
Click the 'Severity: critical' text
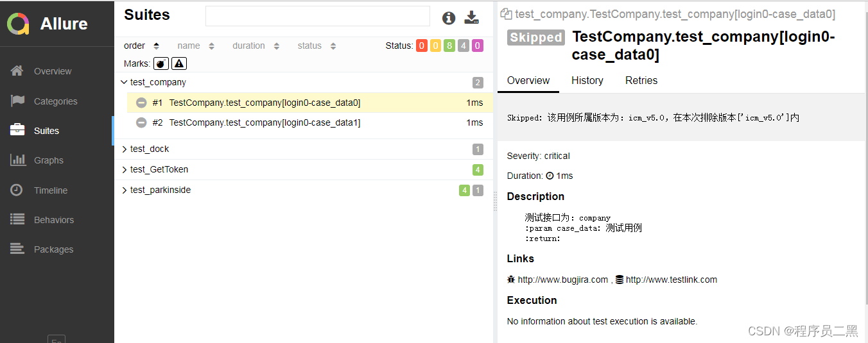(x=538, y=156)
